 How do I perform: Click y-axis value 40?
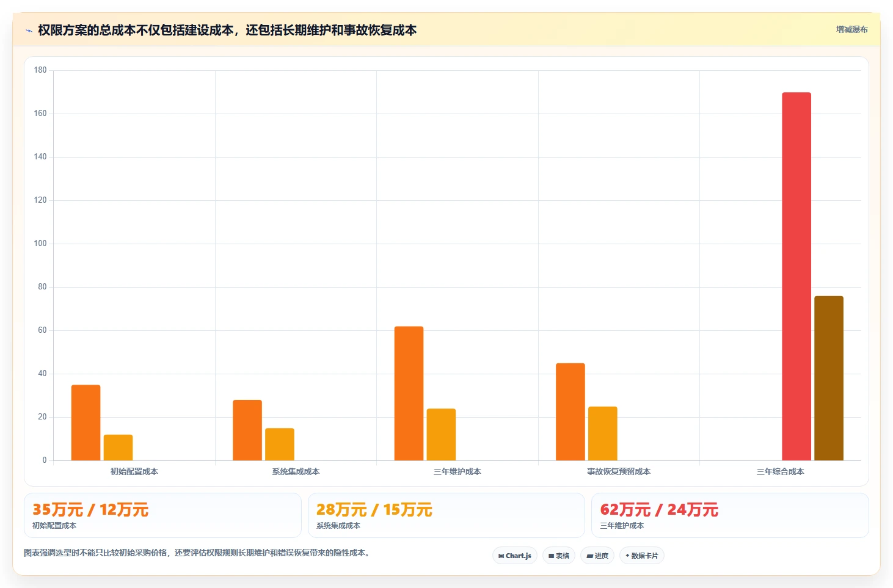click(x=42, y=374)
